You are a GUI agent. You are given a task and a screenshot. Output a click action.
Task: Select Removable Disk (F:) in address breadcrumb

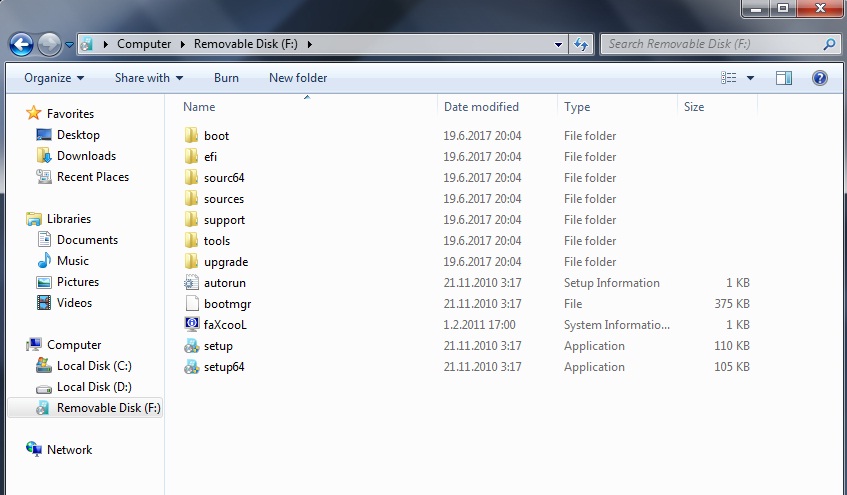[x=246, y=44]
